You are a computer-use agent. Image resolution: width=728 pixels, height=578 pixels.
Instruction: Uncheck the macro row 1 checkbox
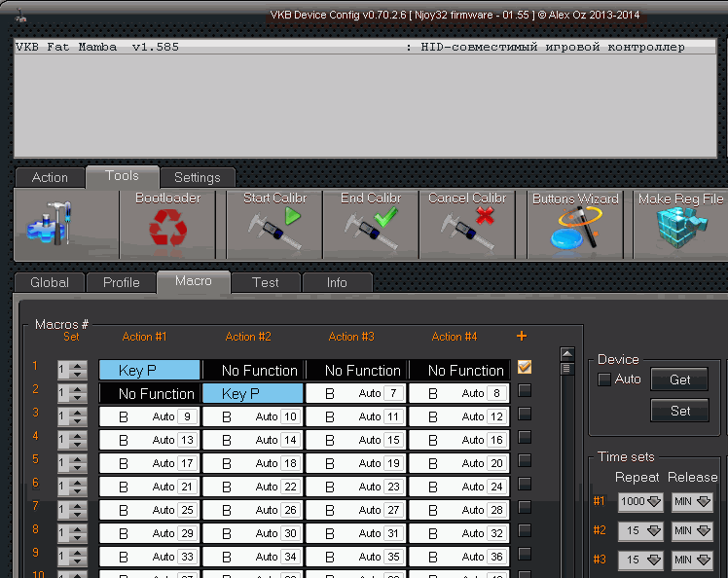pos(525,367)
